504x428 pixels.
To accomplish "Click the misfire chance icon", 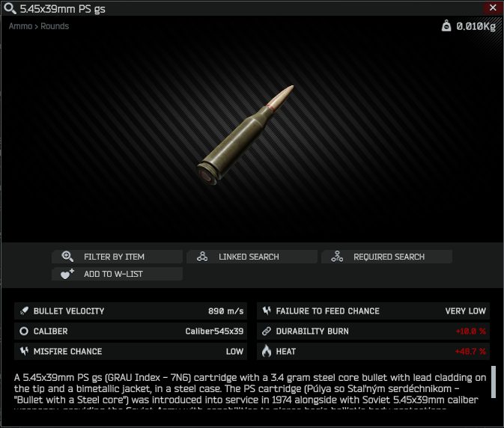I will (24, 351).
